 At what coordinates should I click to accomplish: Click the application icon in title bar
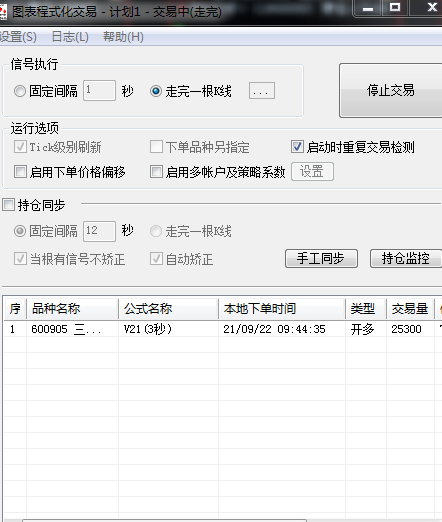tap(3, 12)
